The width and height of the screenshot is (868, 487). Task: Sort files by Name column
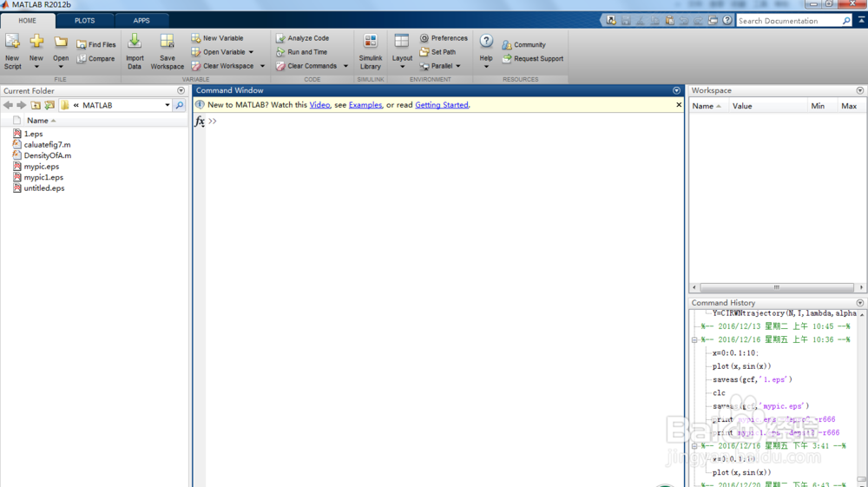click(37, 121)
